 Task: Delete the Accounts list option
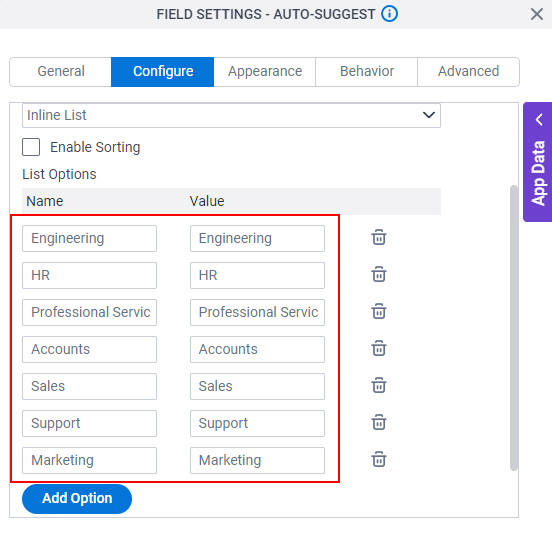(x=379, y=348)
